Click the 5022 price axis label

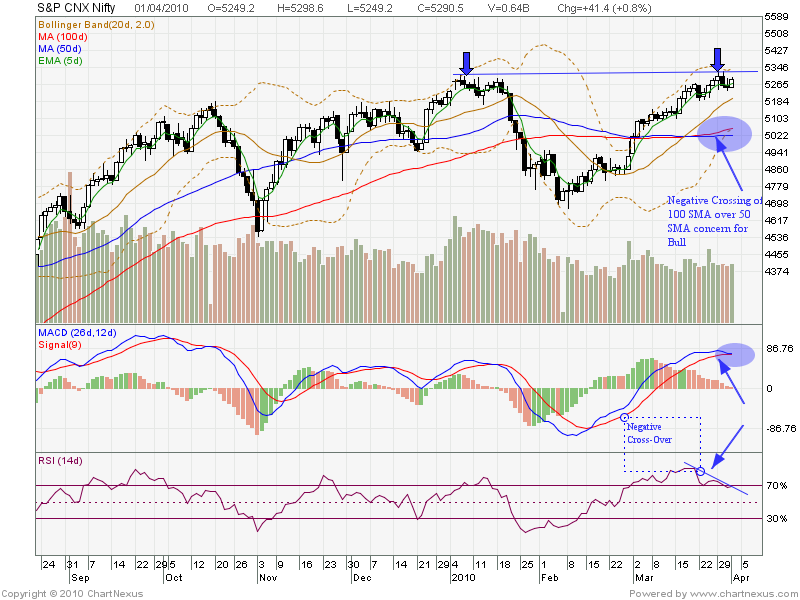point(777,136)
